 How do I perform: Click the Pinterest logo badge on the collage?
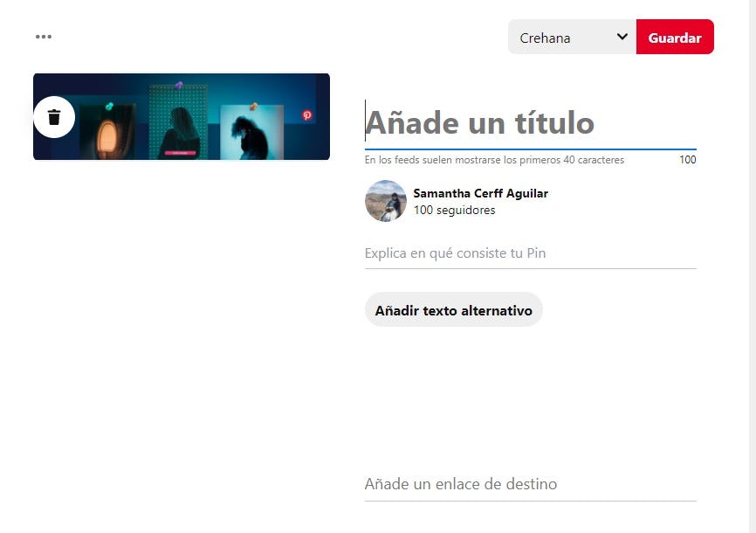(307, 115)
